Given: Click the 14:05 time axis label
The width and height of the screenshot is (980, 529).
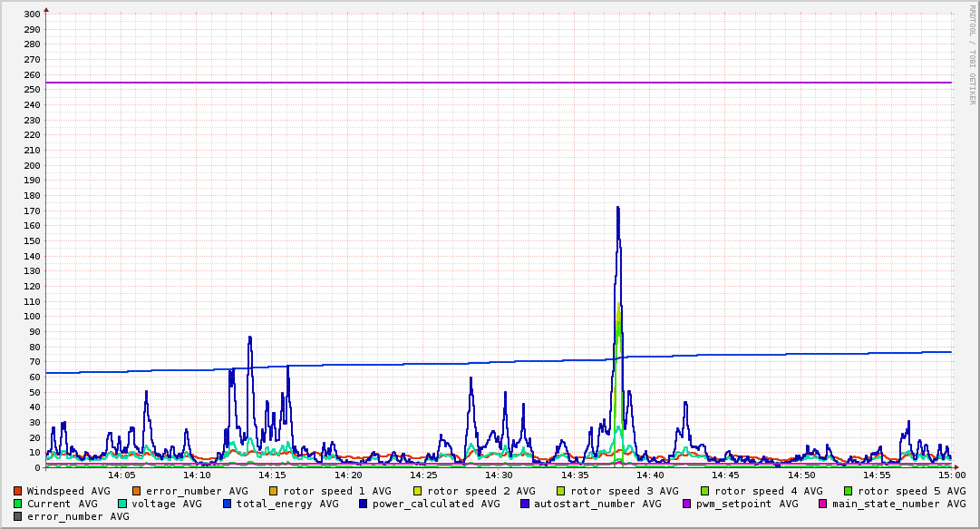Looking at the screenshot, I should pyautogui.click(x=121, y=475).
